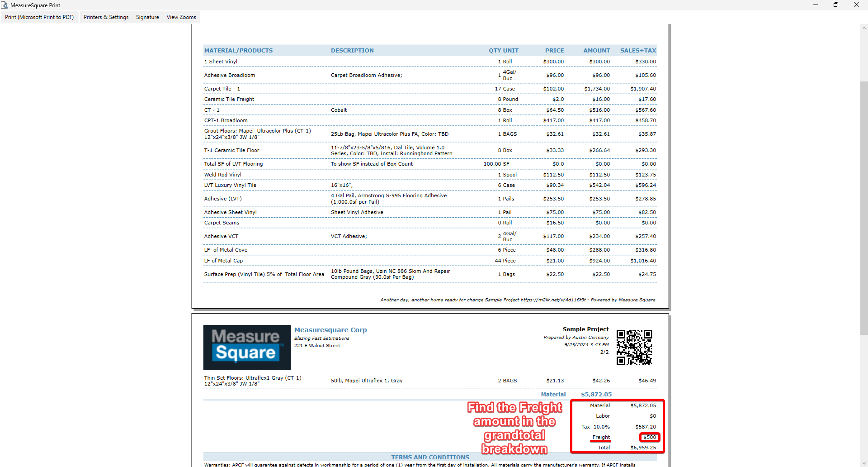
Task: Click the PRICE column header
Action: 554,51
